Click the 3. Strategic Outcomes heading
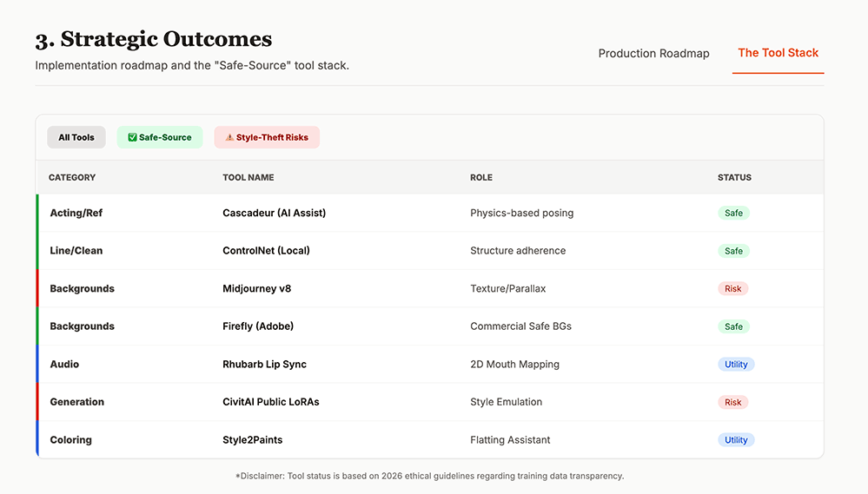The height and width of the screenshot is (494, 868). click(x=153, y=39)
